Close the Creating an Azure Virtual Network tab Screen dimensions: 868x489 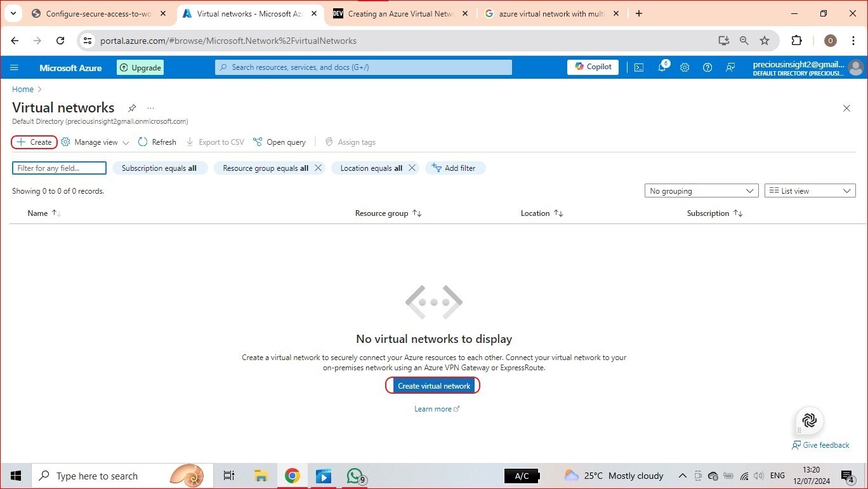[465, 14]
